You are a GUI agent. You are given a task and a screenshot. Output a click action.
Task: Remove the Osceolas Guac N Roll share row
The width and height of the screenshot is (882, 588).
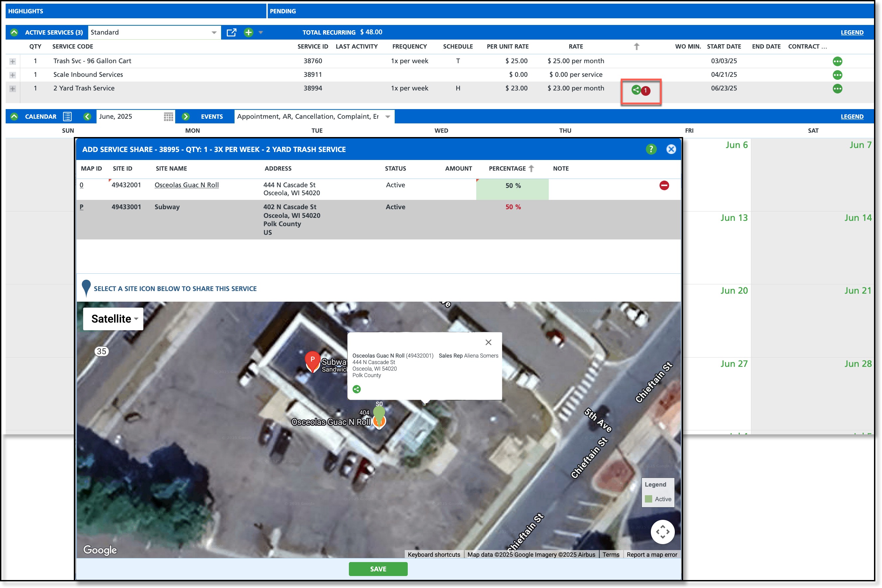(x=664, y=185)
